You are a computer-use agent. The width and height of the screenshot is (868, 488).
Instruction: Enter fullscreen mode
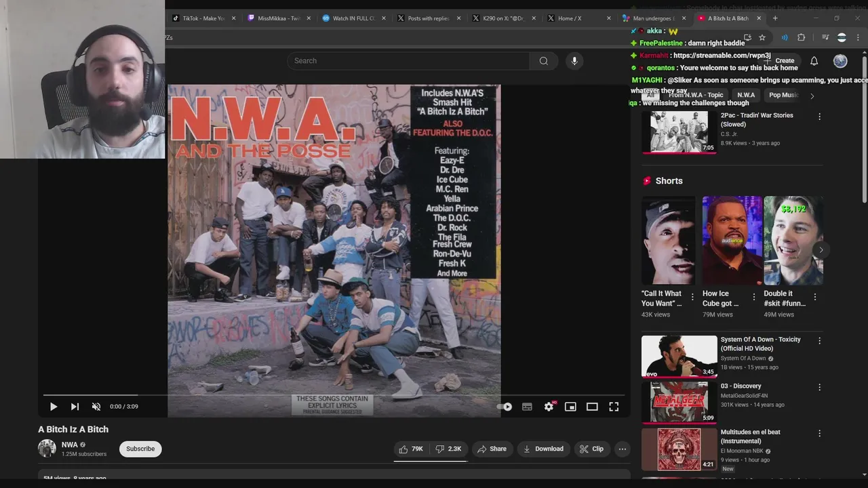(614, 407)
